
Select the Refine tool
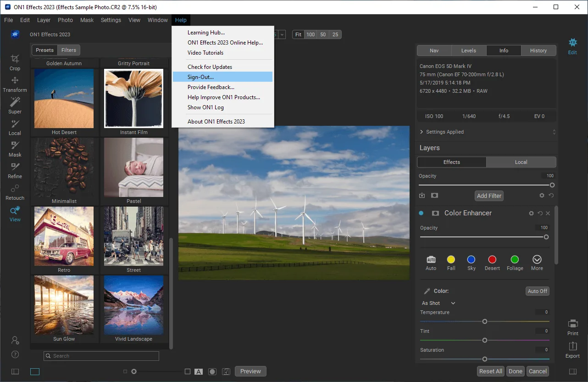pyautogui.click(x=15, y=171)
